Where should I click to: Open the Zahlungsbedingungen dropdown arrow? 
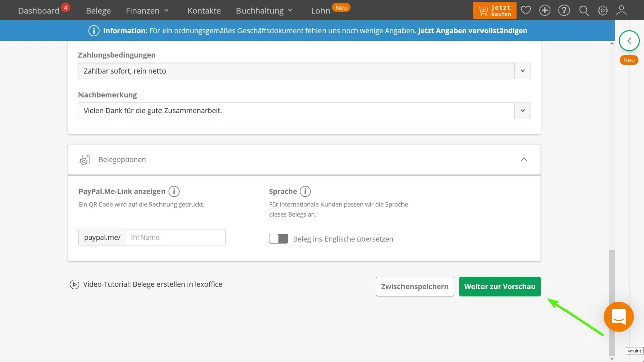522,71
